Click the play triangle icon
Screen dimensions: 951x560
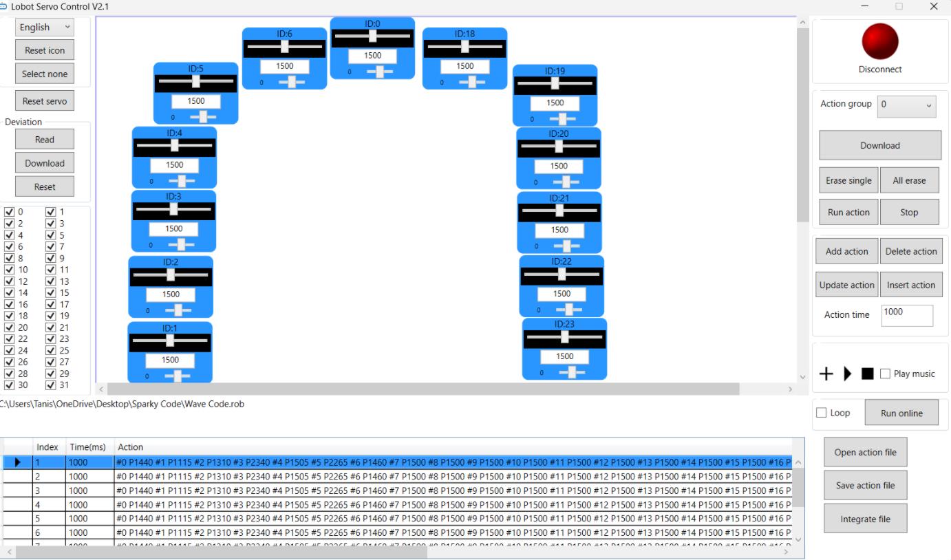(x=848, y=374)
